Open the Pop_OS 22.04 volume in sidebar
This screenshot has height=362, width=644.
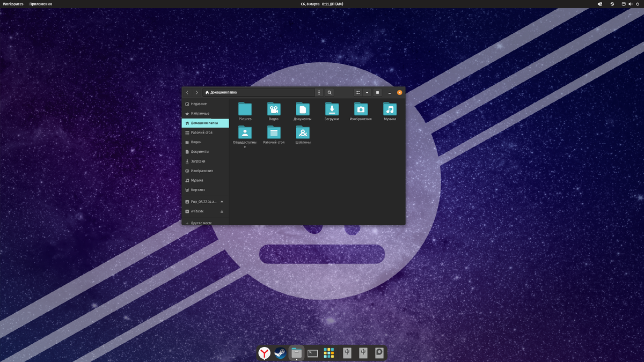201,202
